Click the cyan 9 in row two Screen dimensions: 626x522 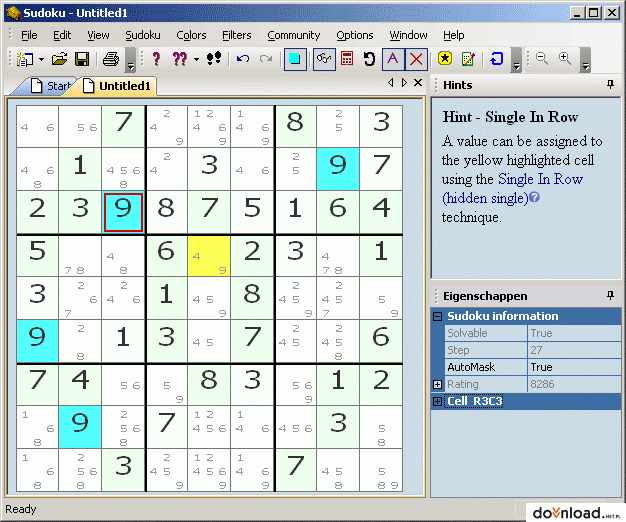[x=338, y=169]
